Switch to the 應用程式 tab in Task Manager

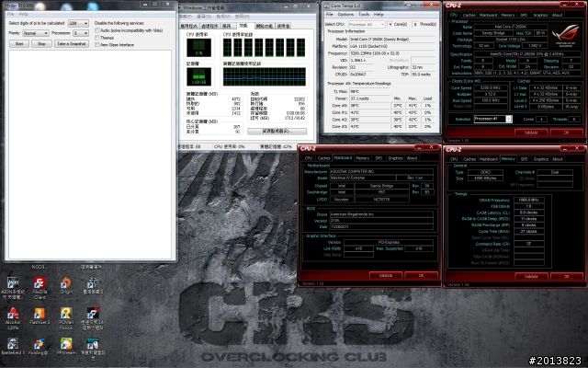click(x=188, y=26)
